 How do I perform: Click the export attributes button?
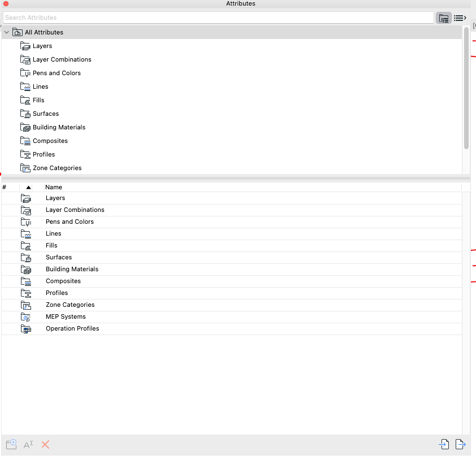coord(460,444)
